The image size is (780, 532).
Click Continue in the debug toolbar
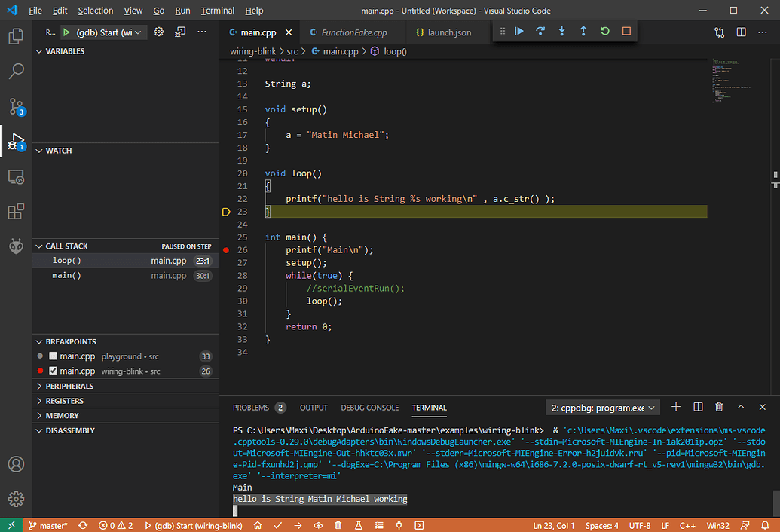(x=519, y=32)
